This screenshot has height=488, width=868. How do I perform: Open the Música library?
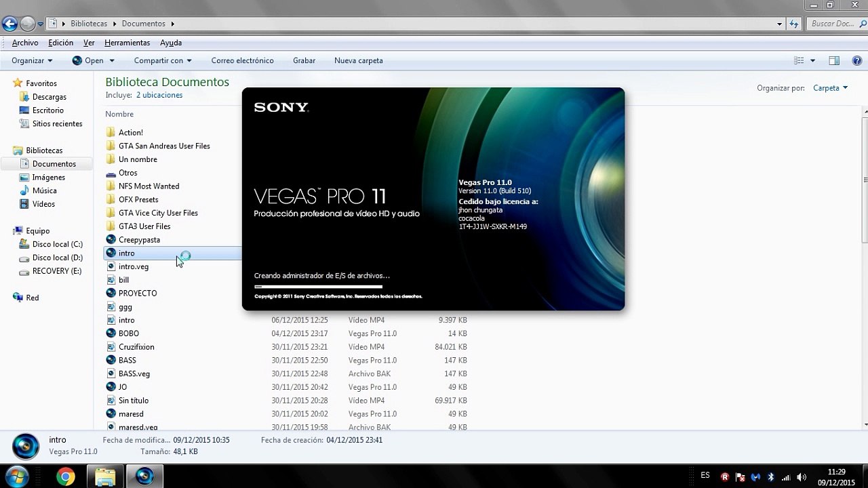45,191
